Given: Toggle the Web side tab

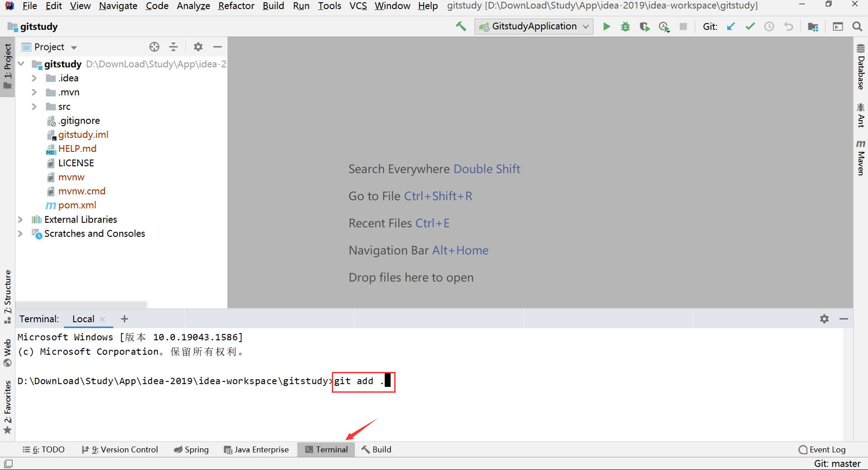Looking at the screenshot, I should click(x=8, y=353).
